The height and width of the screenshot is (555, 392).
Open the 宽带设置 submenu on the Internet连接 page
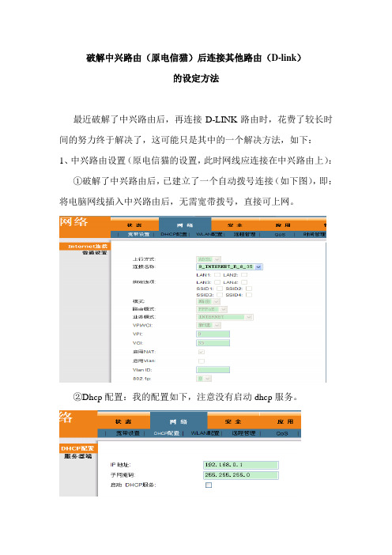[x=138, y=234]
